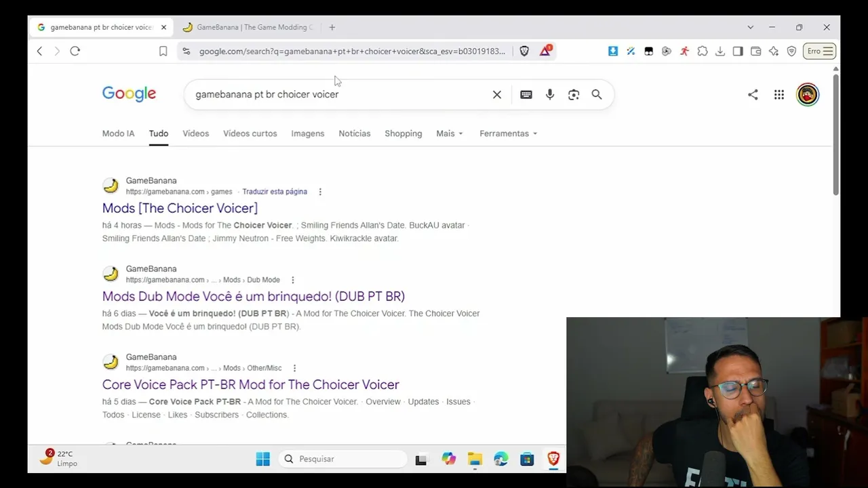Open Google account profile avatar
This screenshot has width=868, height=488.
tap(808, 95)
